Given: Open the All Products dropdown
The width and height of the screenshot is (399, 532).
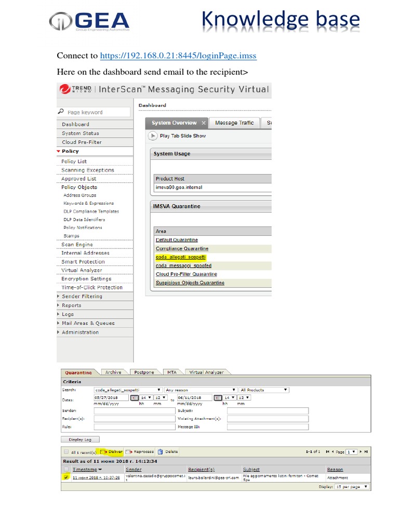Looking at the screenshot, I should 263,390.
